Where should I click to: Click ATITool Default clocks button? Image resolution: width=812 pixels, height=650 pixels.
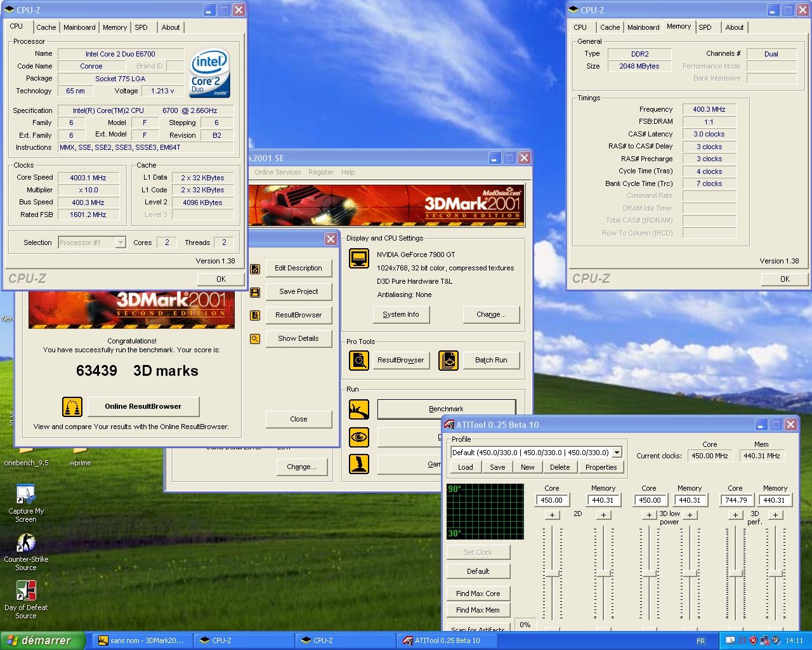click(478, 571)
